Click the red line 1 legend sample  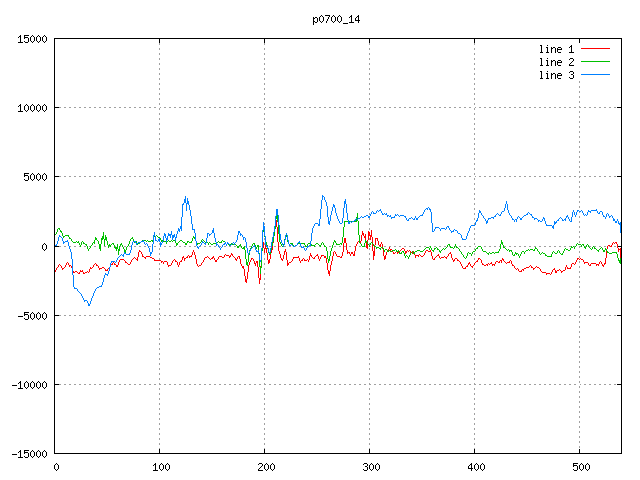(596, 49)
